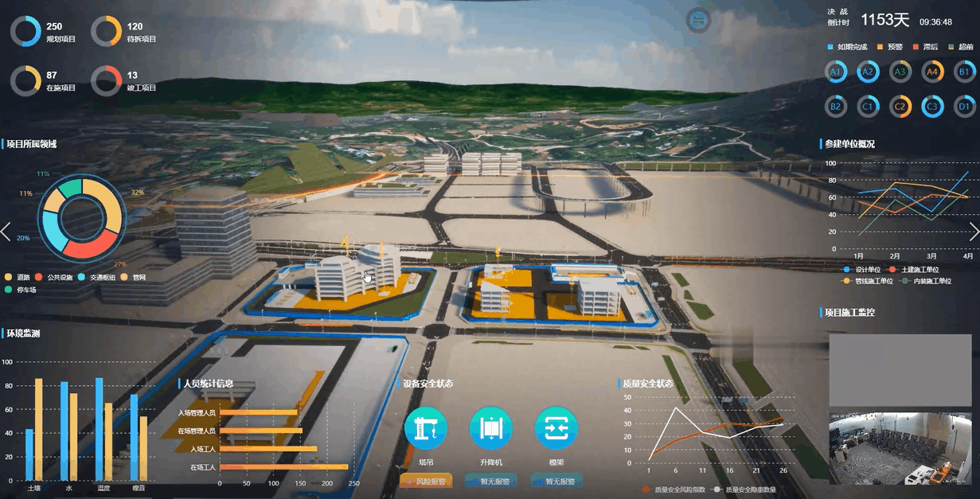The image size is (980, 499).
Task: Select the A1 progress ring
Action: pos(836,72)
